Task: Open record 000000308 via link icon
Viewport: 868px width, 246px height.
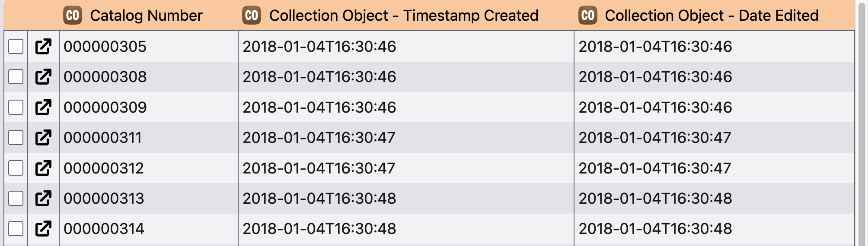Action: pyautogui.click(x=43, y=77)
